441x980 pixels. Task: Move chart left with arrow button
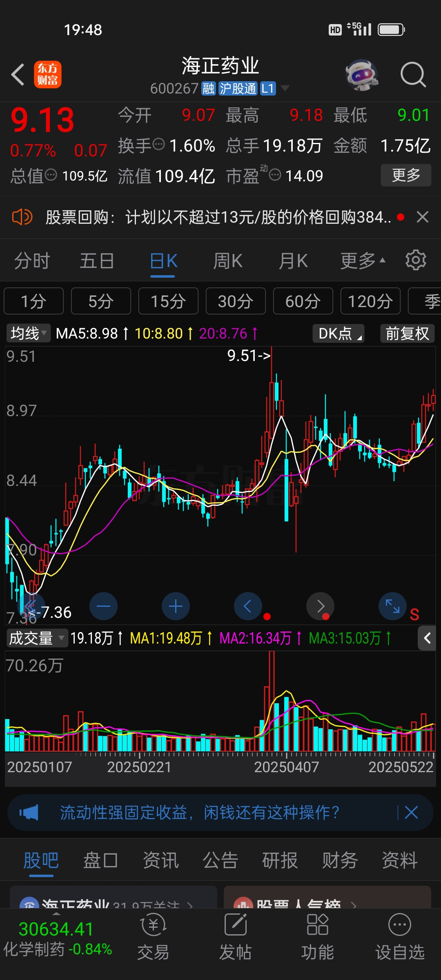pos(248,606)
